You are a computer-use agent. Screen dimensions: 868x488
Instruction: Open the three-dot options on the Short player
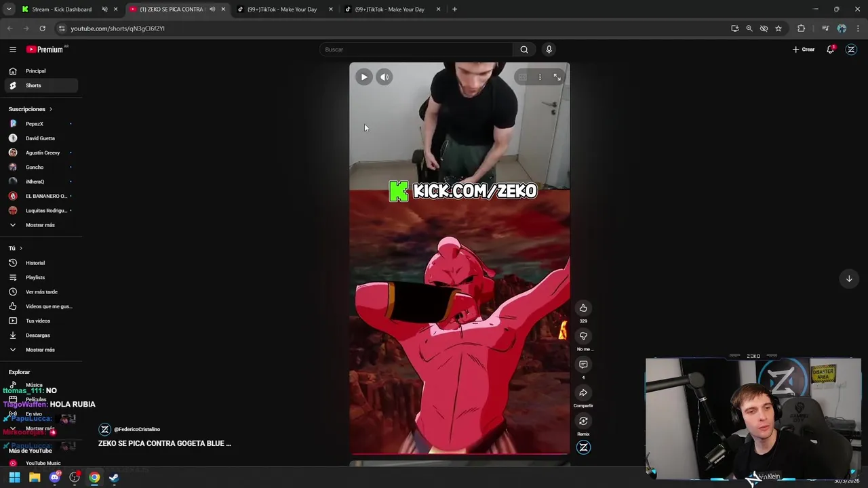[x=540, y=77]
